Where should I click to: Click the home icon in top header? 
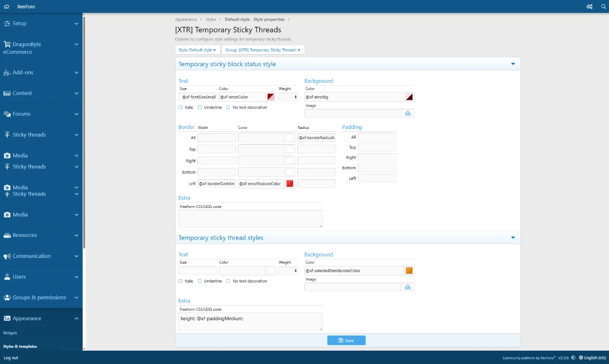(6, 7)
